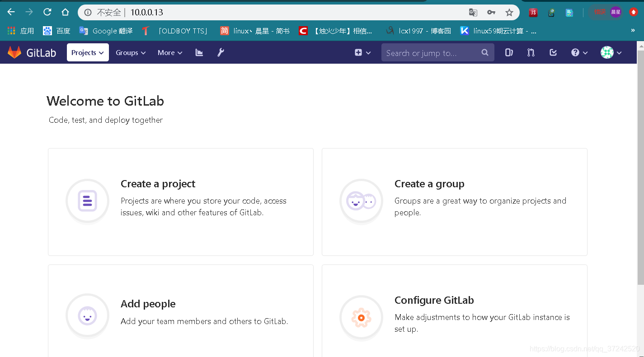Open the Issues icon in navbar

509,52
